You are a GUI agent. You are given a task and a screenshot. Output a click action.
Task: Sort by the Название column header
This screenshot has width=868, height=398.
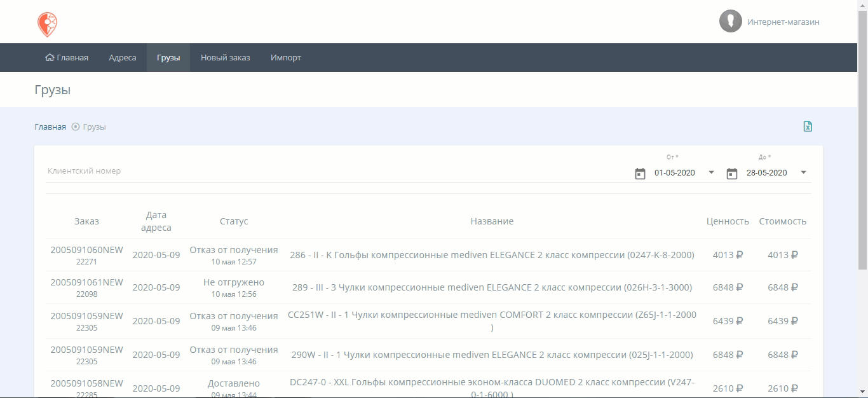click(x=492, y=221)
